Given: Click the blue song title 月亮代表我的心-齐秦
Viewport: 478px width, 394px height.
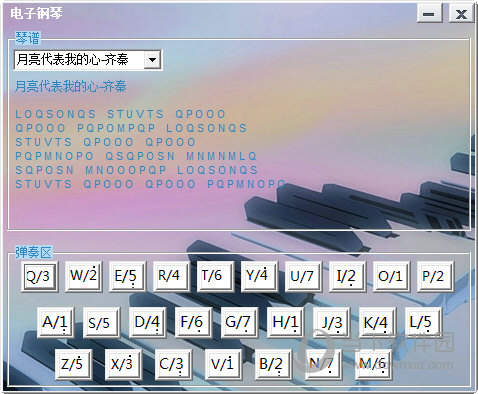Looking at the screenshot, I should (x=71, y=86).
